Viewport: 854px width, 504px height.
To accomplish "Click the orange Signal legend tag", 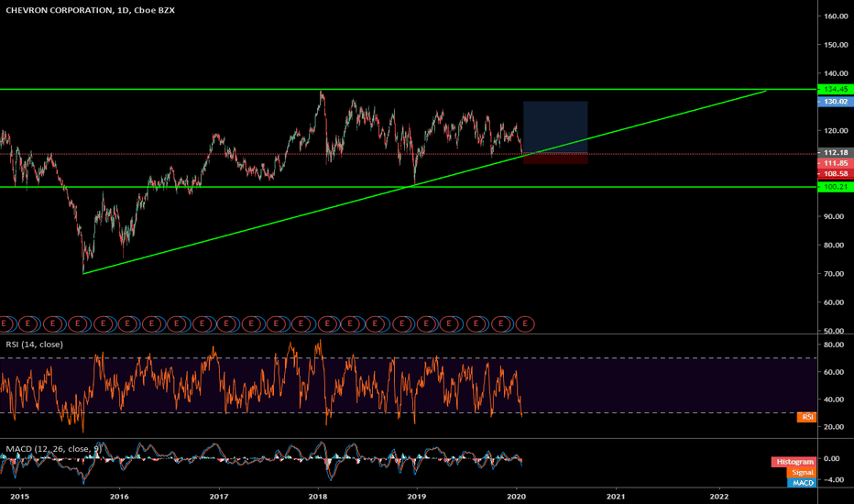I will tap(802, 473).
